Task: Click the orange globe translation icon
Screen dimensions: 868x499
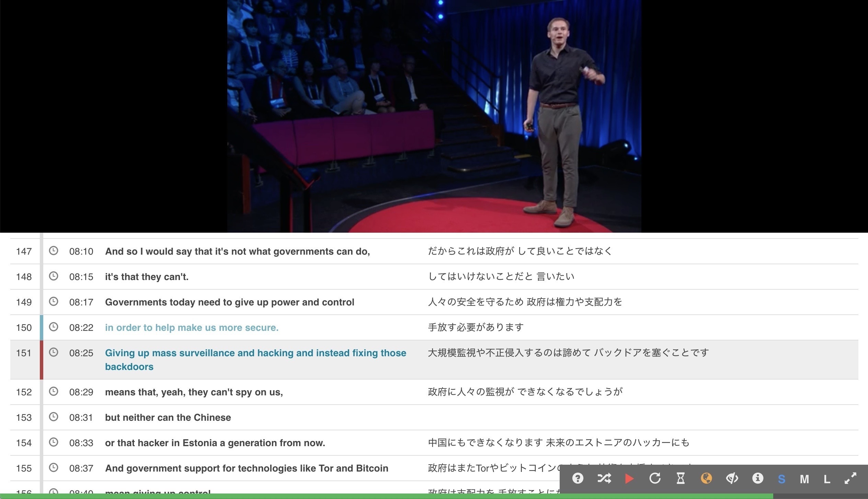Action: tap(706, 478)
